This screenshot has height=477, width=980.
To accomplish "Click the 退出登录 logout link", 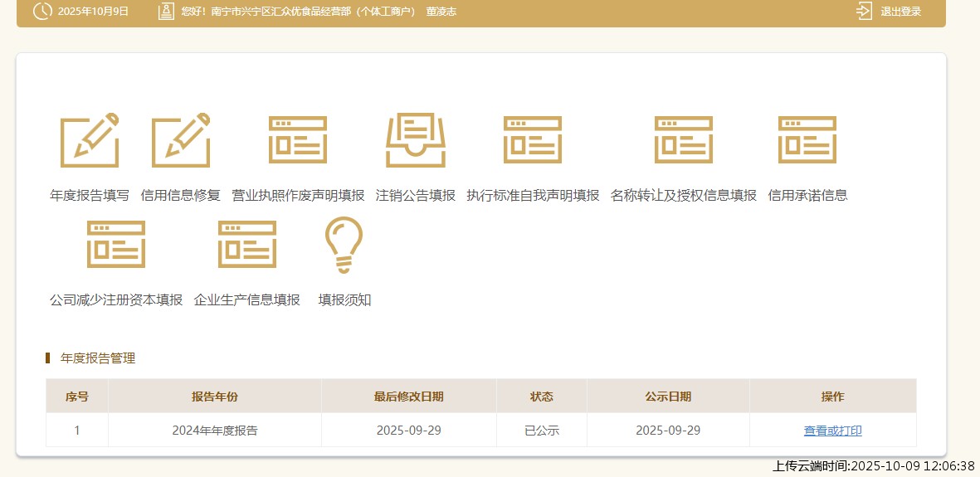I will pos(900,12).
